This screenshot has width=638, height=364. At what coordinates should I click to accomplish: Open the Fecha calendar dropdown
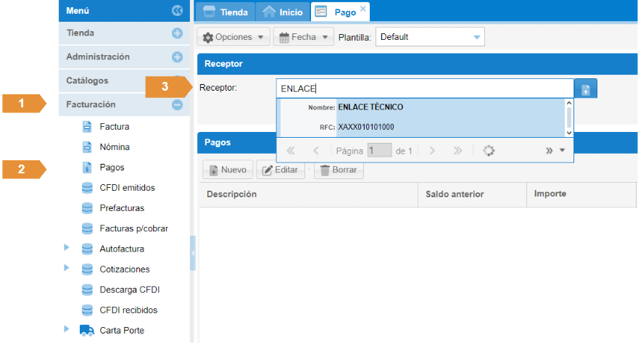click(x=303, y=37)
